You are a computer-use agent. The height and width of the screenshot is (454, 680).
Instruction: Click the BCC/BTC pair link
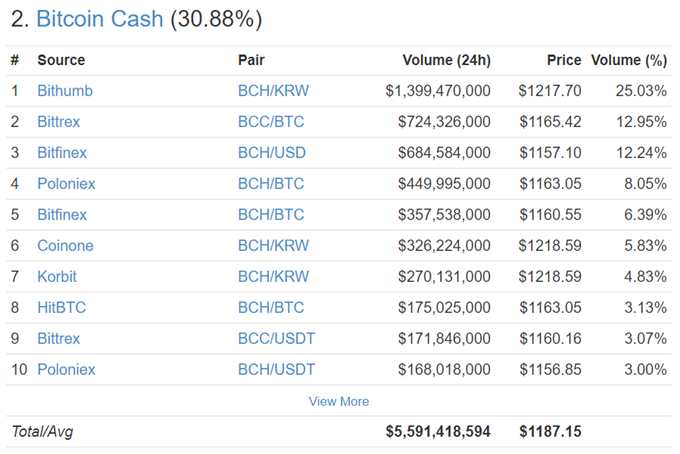pos(271,121)
